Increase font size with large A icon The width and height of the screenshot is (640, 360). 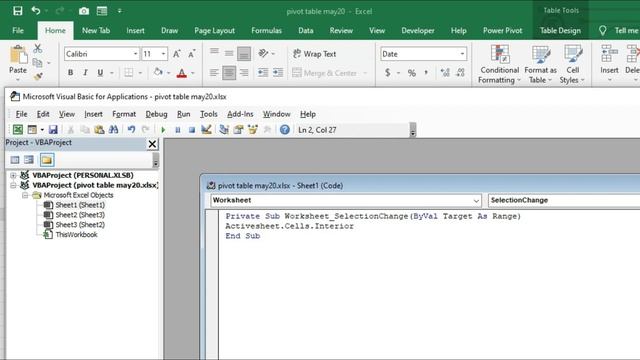point(176,54)
